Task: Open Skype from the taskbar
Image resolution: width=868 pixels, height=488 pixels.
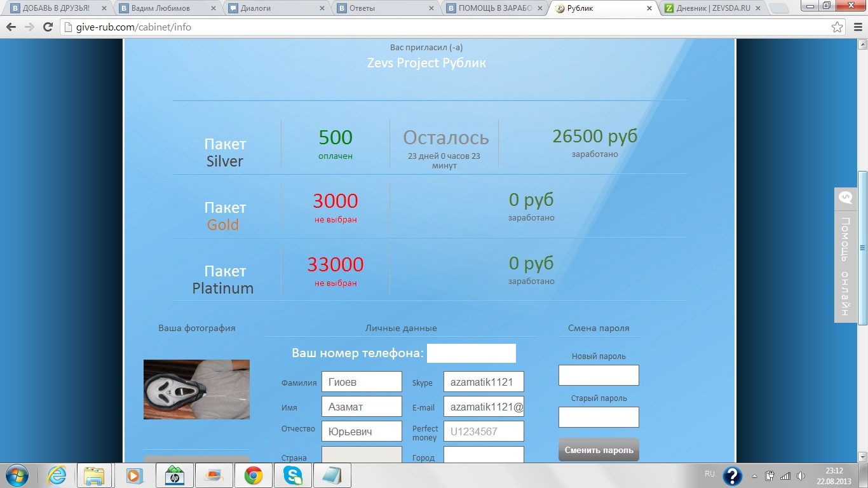Action: point(294,475)
